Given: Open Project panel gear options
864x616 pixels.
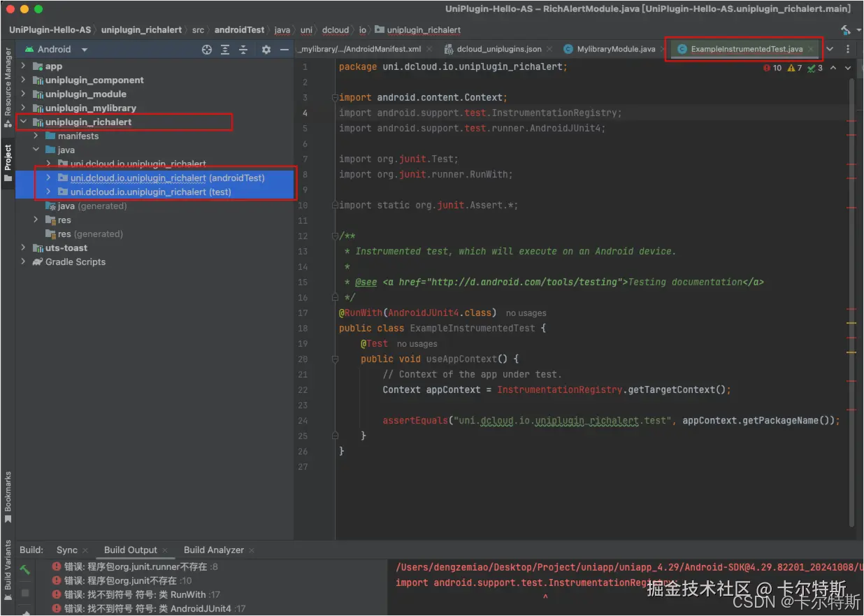Looking at the screenshot, I should coord(266,50).
